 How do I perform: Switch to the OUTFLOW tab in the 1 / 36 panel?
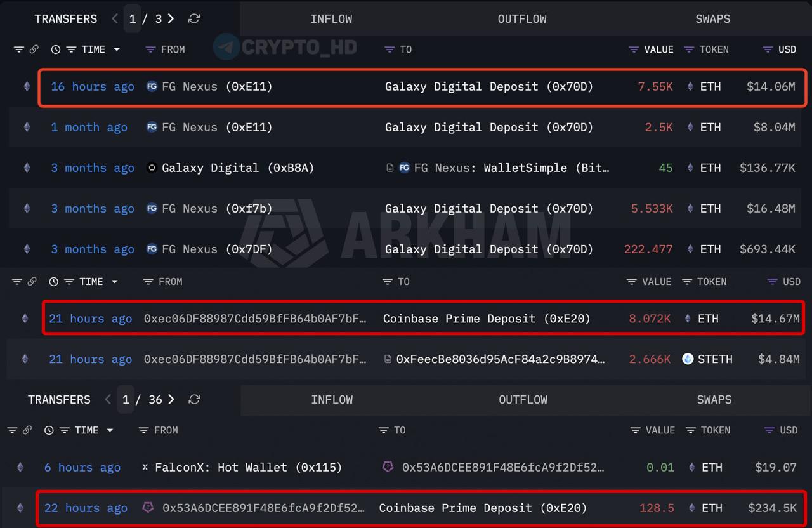pos(523,399)
